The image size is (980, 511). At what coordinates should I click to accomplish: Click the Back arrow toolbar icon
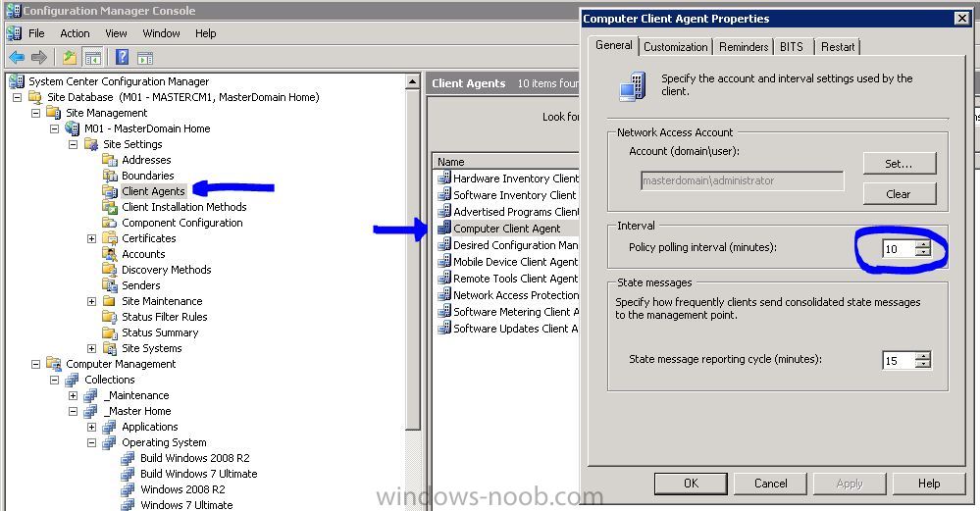point(17,58)
